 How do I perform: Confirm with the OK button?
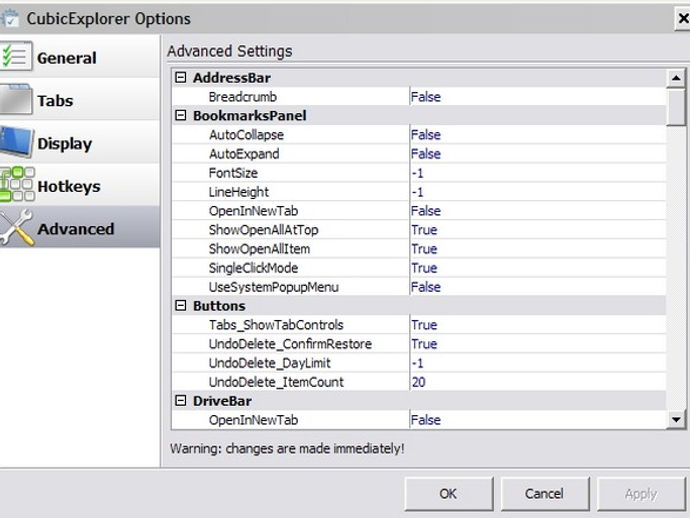(448, 494)
